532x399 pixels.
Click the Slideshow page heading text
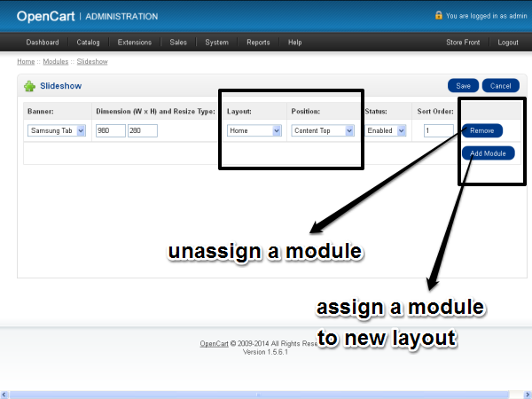pos(61,86)
